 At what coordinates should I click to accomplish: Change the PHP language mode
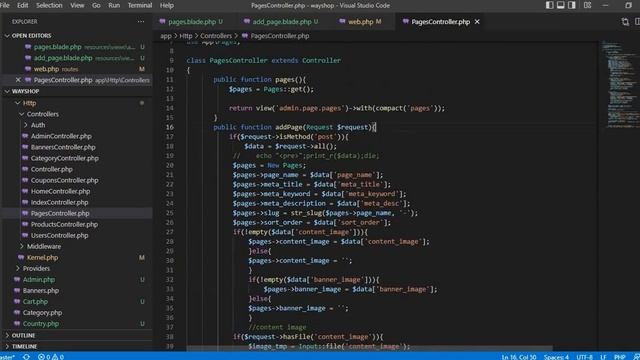pyautogui.click(x=619, y=357)
